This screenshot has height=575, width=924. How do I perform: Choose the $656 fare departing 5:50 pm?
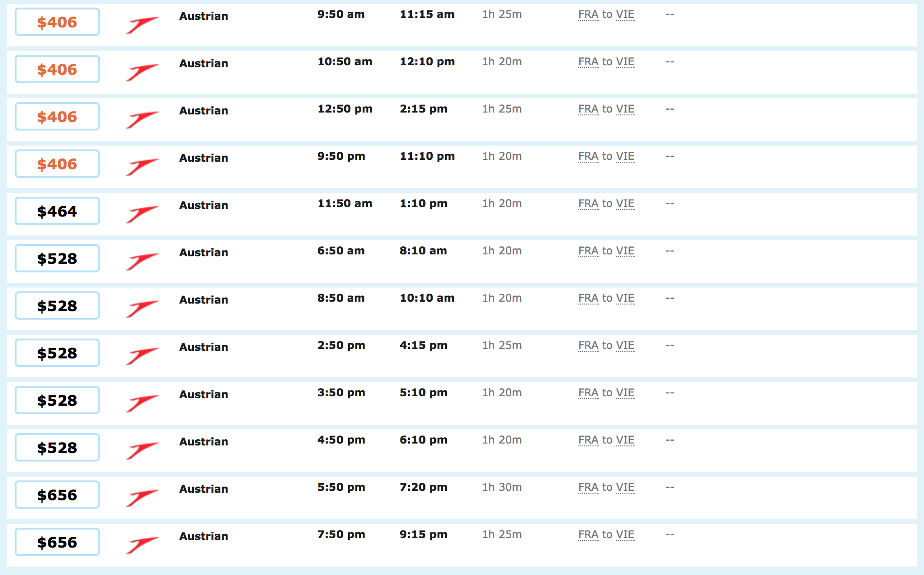tap(57, 495)
